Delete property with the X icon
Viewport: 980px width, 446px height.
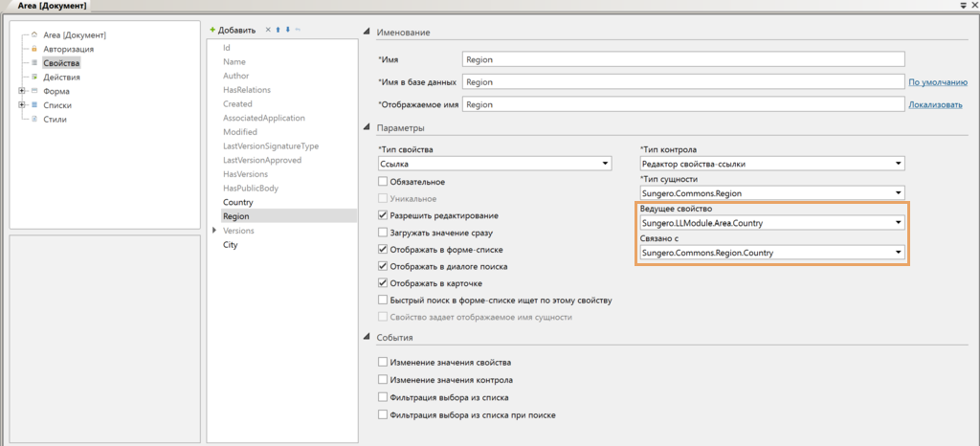[x=268, y=30]
